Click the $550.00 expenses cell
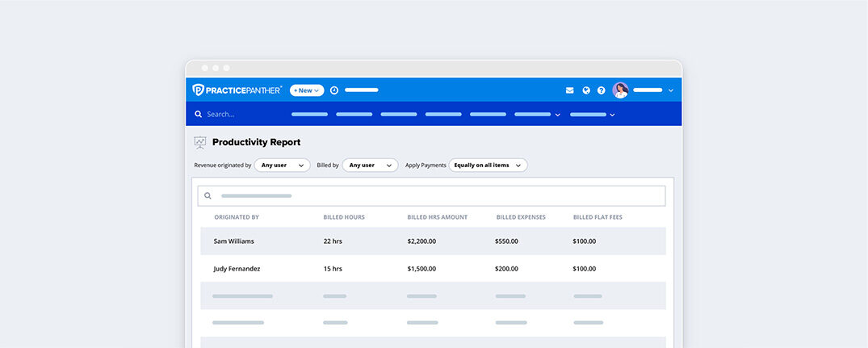The height and width of the screenshot is (348, 868). pos(506,241)
